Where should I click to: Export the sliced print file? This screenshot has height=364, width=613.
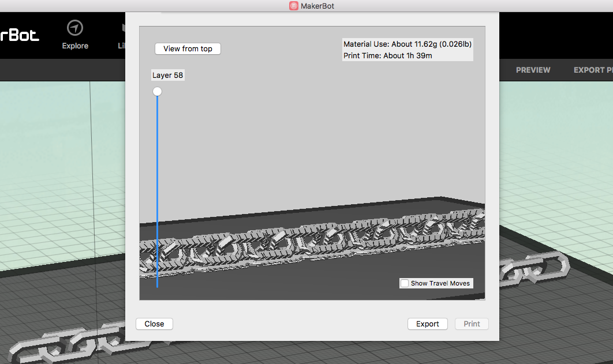click(427, 324)
